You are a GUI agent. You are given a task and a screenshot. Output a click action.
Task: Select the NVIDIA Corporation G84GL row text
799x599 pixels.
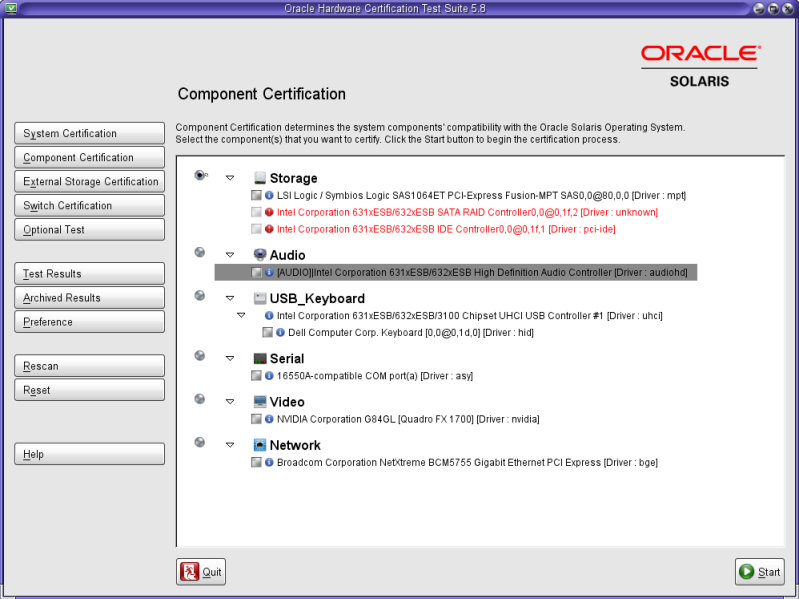408,419
